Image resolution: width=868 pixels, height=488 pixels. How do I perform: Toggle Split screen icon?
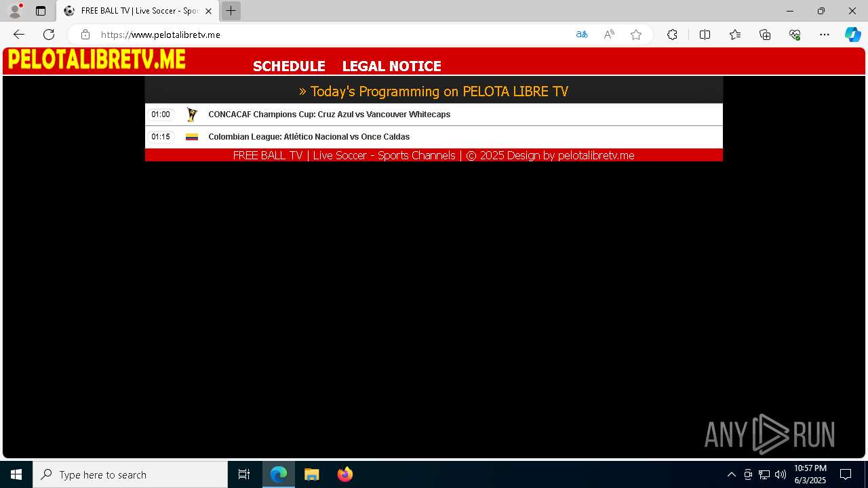705,35
